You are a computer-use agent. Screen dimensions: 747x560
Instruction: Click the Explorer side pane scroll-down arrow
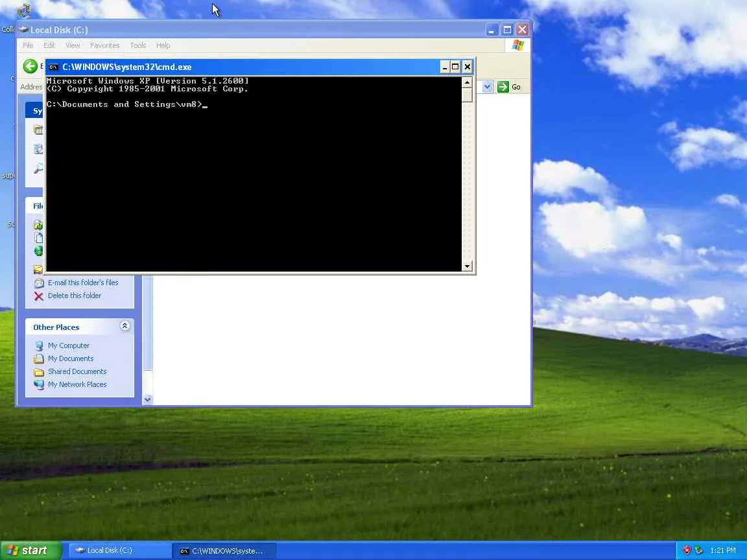pos(148,399)
